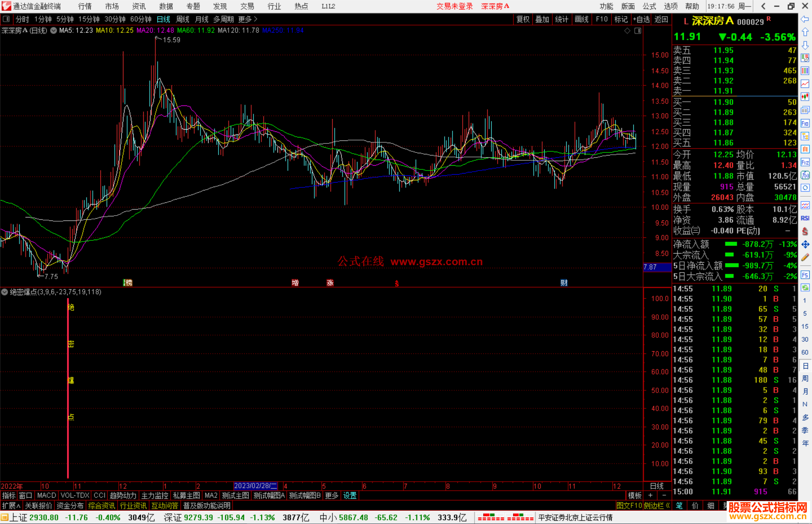Click the 复权 button above the chart
Viewport: 812px width, 524px height.
click(523, 19)
